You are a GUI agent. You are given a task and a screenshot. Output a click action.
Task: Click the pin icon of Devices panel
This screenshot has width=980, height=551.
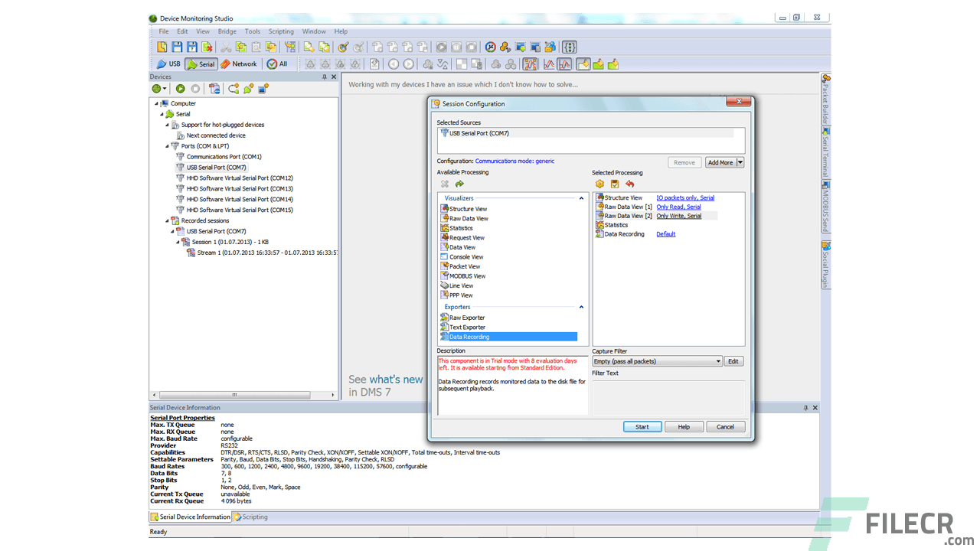coord(325,77)
